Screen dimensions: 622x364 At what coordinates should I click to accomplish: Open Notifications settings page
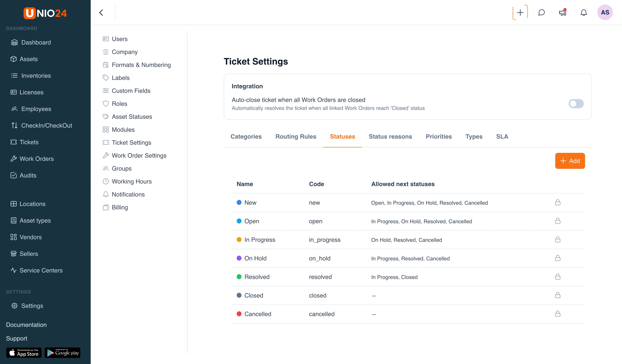124,195
